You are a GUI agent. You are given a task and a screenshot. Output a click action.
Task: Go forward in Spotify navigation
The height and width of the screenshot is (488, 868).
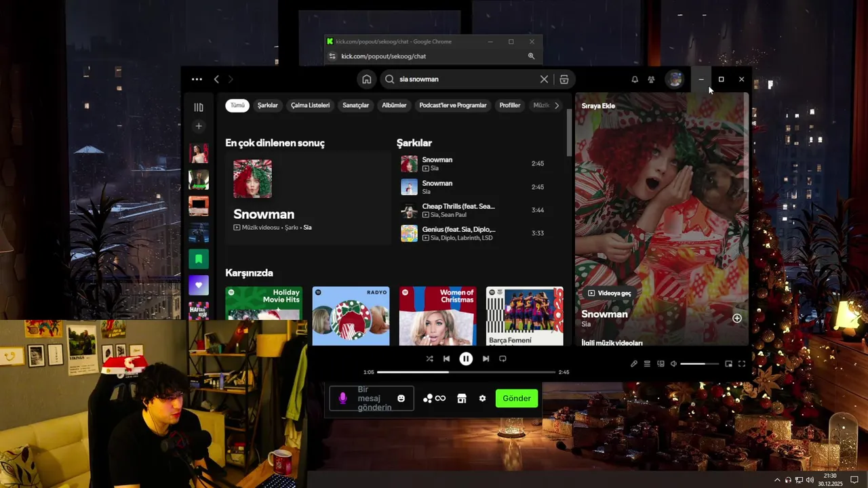(x=231, y=79)
